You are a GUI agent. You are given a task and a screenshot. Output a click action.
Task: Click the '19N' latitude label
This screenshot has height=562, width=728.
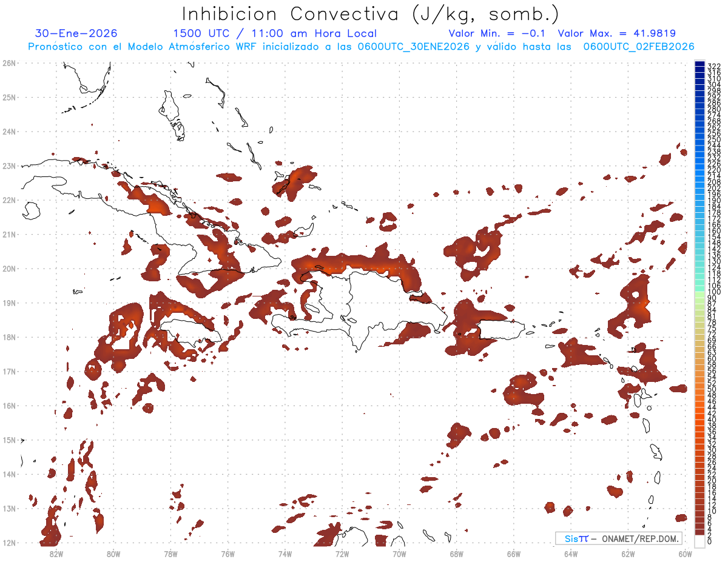[x=8, y=303]
